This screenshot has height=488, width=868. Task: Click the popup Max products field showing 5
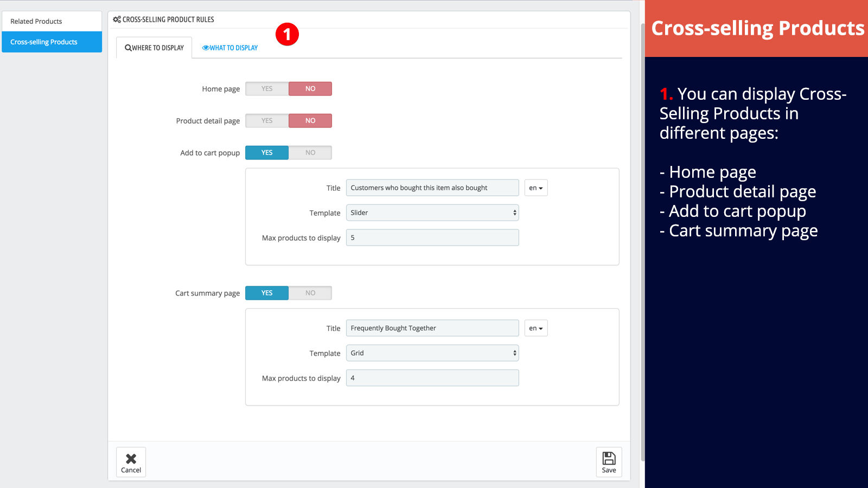tap(432, 237)
